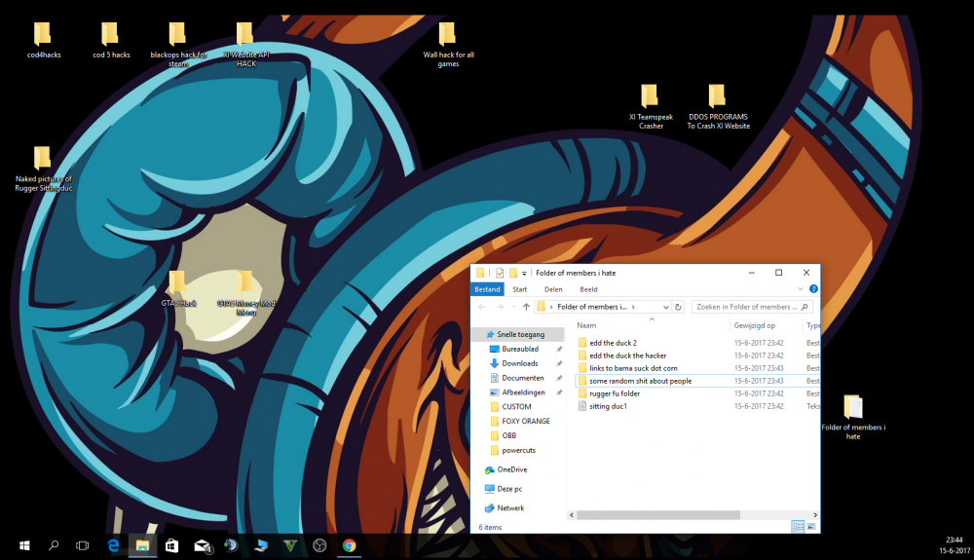Switch to details view layout
The image size is (974, 560).
(x=798, y=526)
